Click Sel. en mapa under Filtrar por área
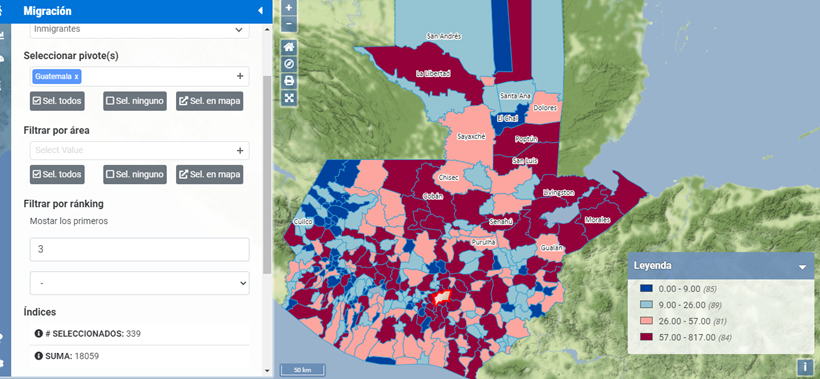 tap(209, 174)
